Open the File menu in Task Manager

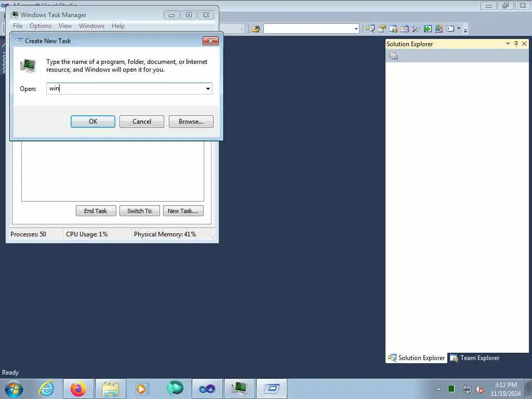(x=18, y=26)
